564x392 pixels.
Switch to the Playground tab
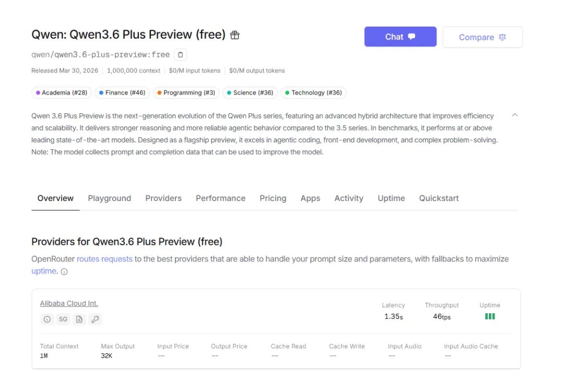coord(109,198)
